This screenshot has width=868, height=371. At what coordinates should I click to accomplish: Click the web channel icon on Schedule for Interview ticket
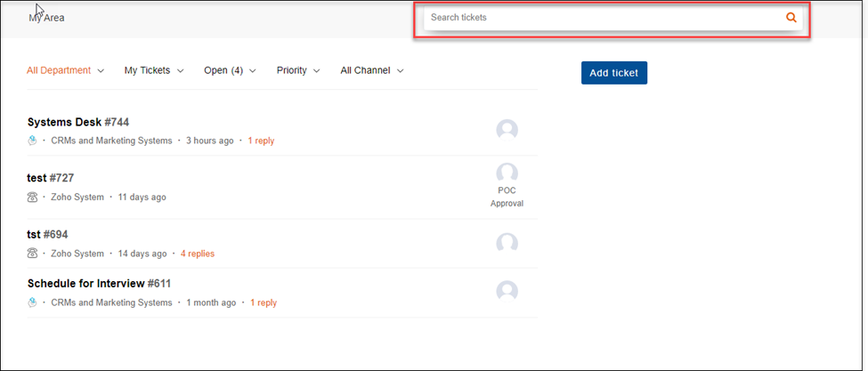pos(32,302)
